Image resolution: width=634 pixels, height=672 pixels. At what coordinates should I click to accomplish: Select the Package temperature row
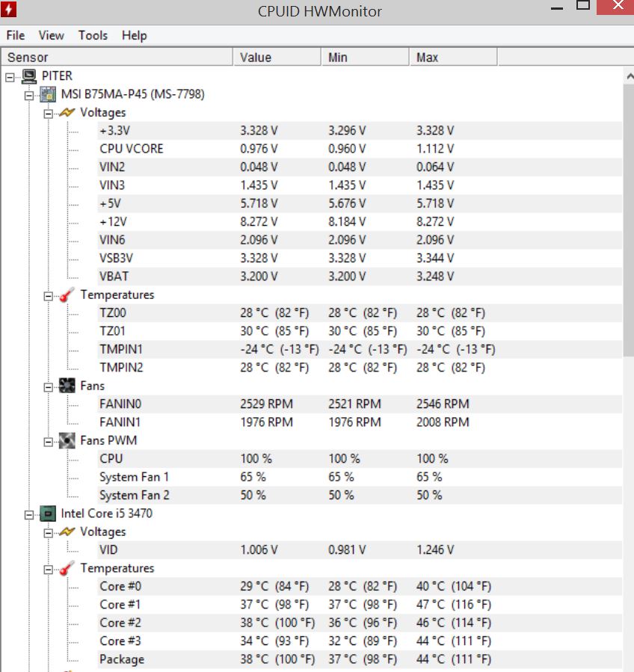coord(359,659)
